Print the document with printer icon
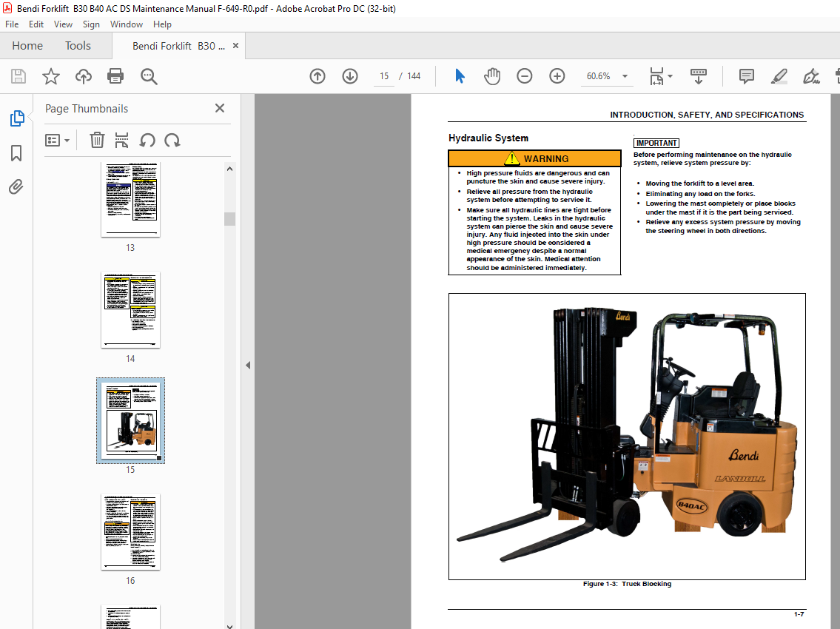The image size is (840, 629). (x=115, y=76)
